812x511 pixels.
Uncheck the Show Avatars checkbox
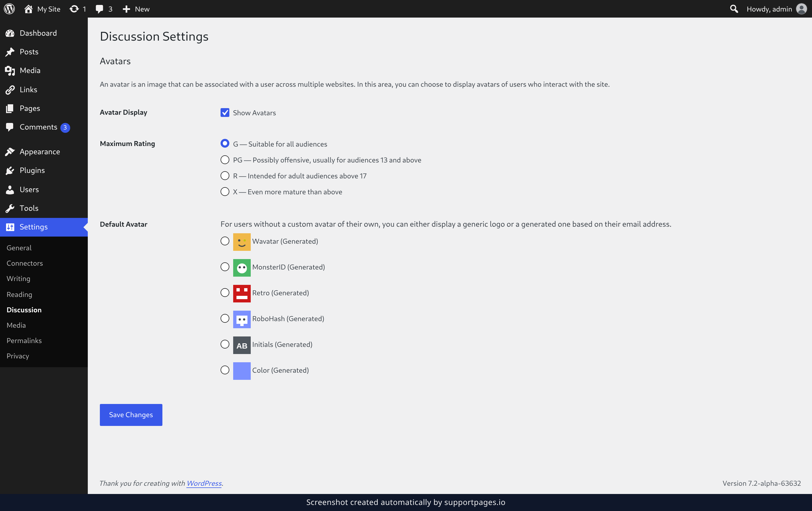point(225,113)
